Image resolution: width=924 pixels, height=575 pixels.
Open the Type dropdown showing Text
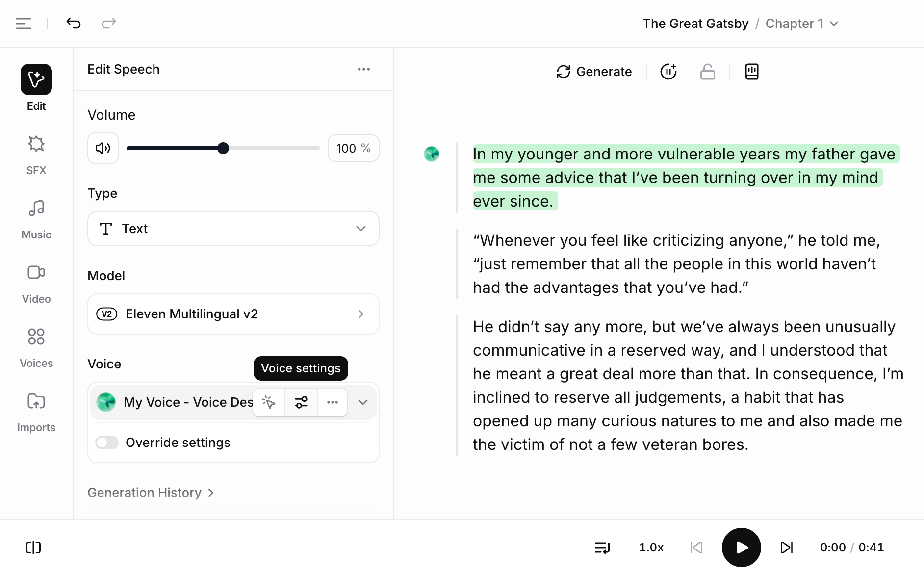pos(233,229)
